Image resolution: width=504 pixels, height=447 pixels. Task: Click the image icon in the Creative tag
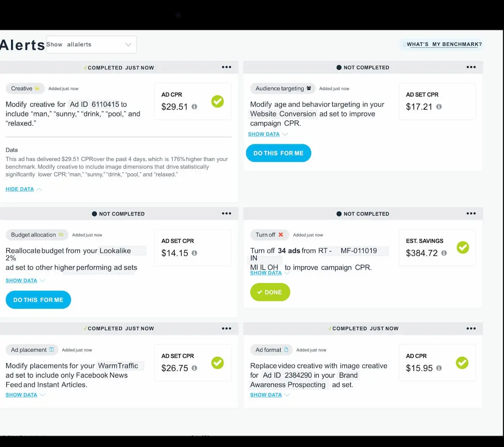point(37,89)
